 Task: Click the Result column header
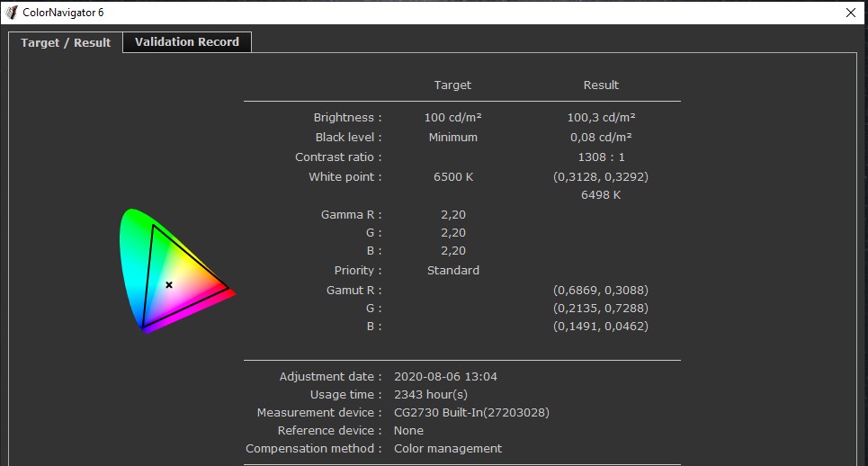click(601, 85)
